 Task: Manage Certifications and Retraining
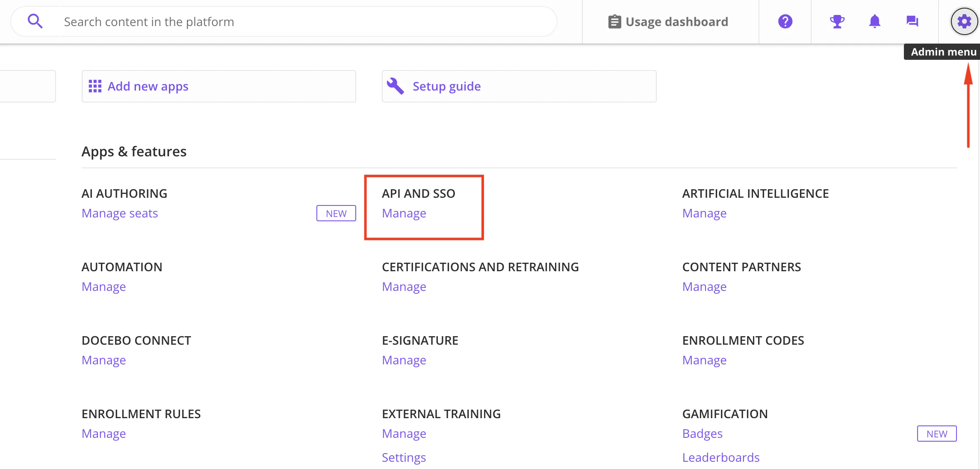click(404, 287)
